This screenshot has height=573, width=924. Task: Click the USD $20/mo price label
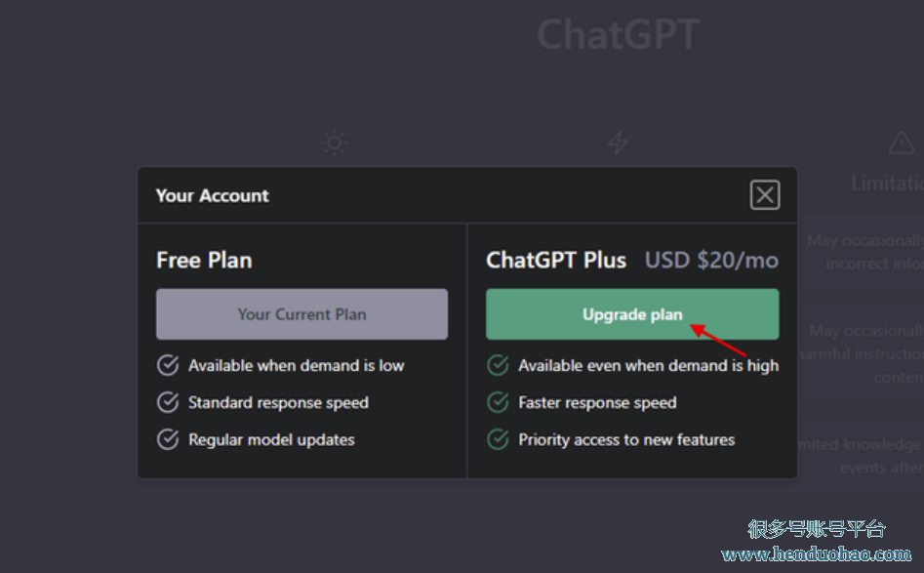[711, 261]
